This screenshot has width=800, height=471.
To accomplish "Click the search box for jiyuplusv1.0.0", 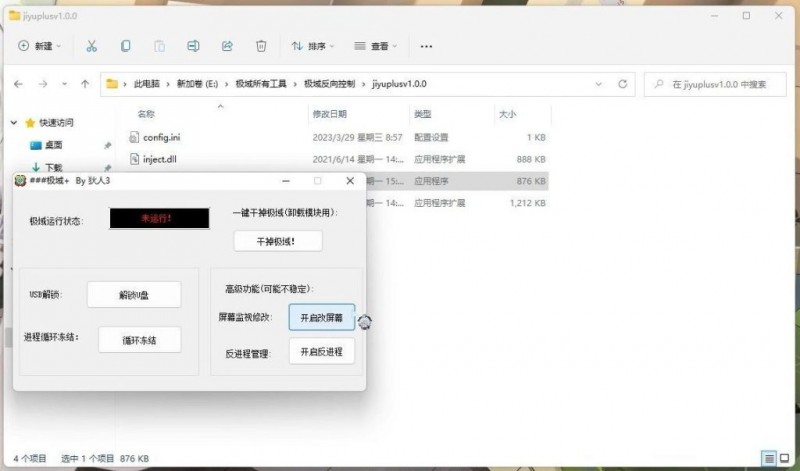I will (715, 84).
